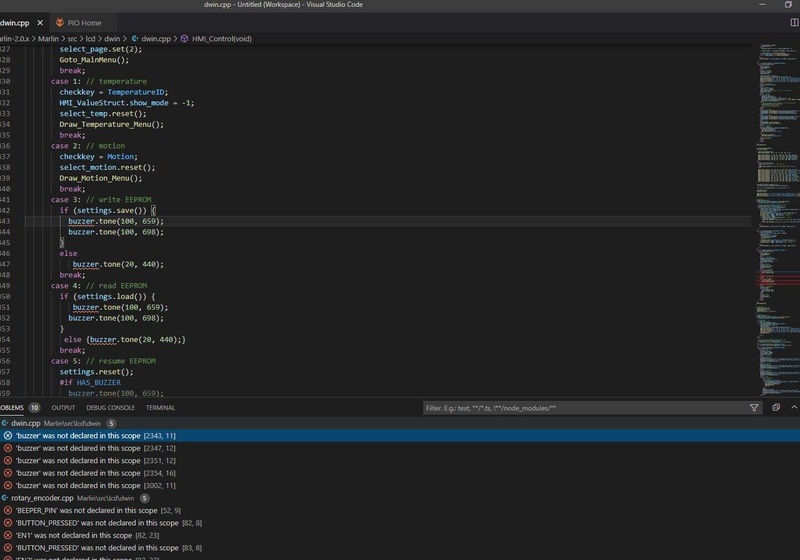This screenshot has height=560, width=800.
Task: Open the funnel filter options icon
Action: 754,408
